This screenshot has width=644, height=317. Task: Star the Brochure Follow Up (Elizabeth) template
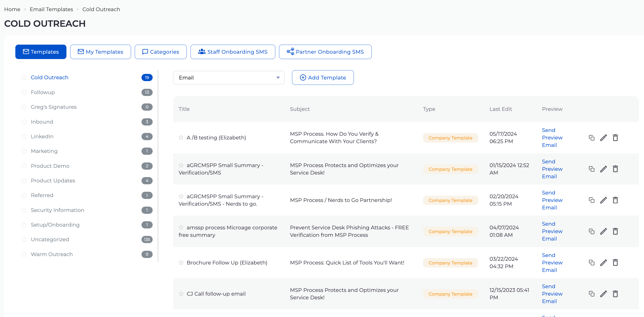coord(181,262)
